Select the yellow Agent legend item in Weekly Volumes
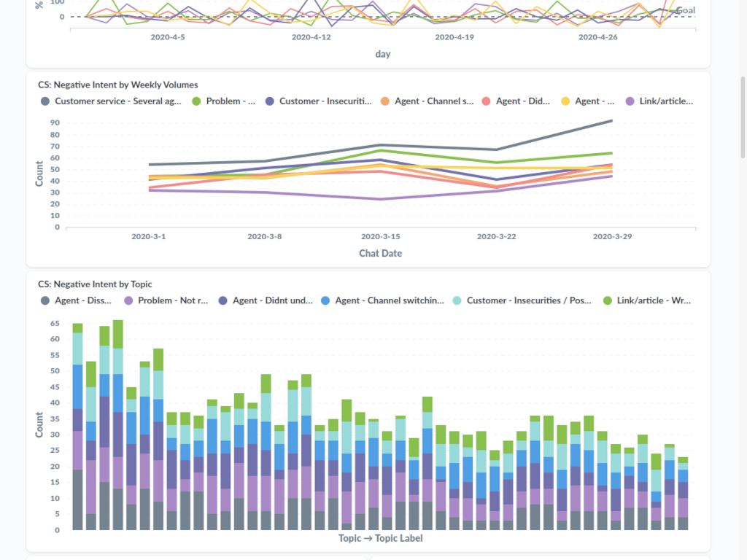The image size is (747, 560). tap(595, 101)
